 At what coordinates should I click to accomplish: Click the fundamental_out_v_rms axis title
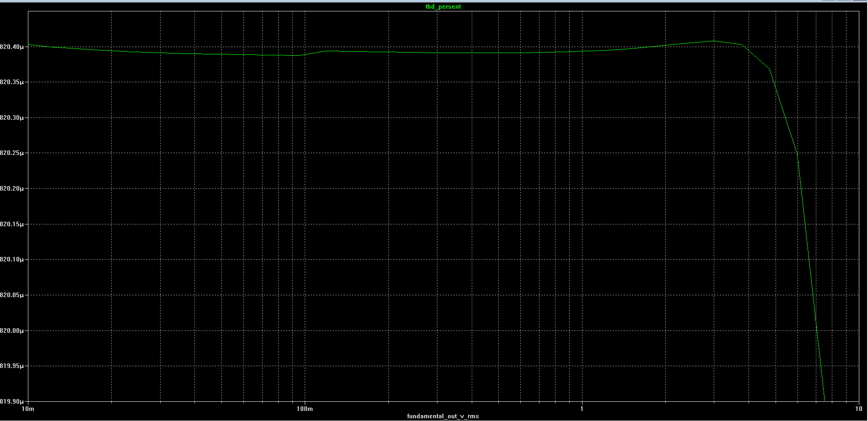[x=443, y=416]
